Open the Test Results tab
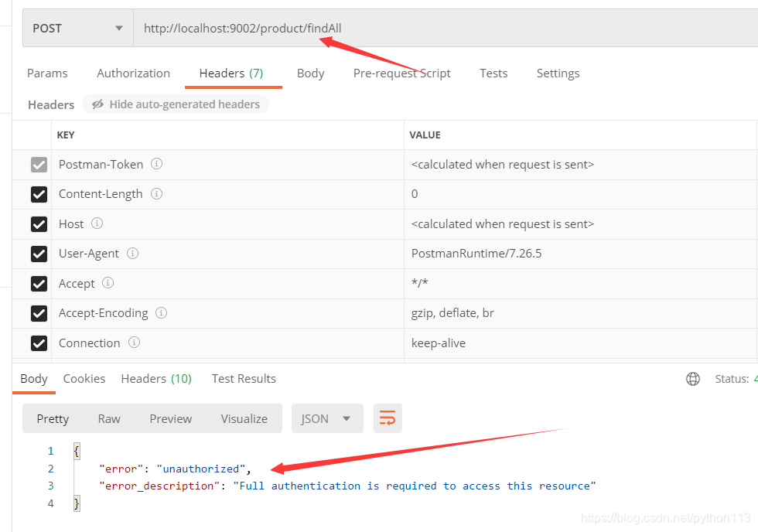The image size is (758, 532). [244, 379]
